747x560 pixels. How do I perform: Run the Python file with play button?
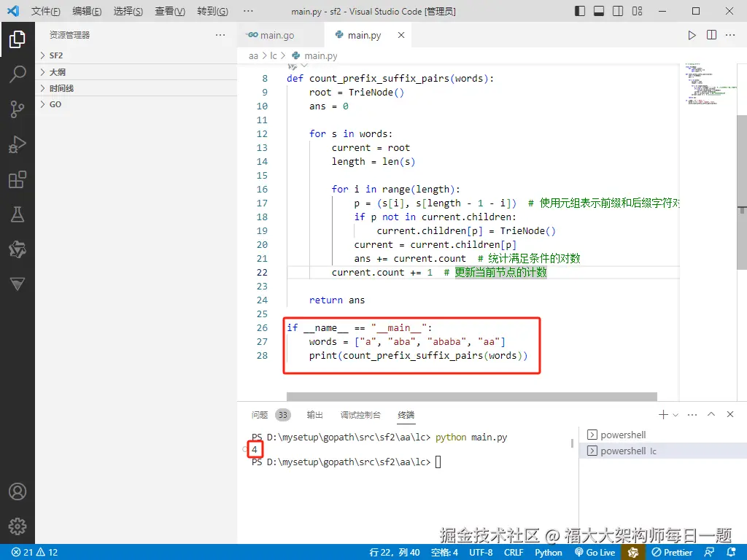[692, 35]
